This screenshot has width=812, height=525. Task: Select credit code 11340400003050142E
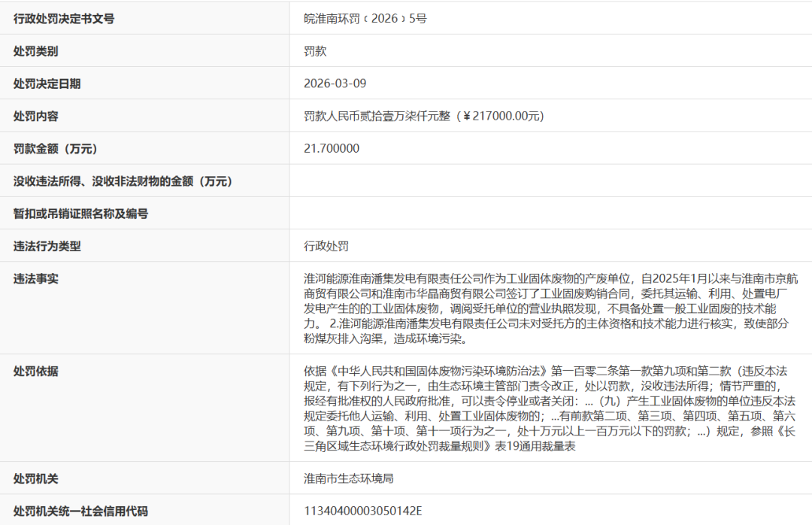point(362,511)
